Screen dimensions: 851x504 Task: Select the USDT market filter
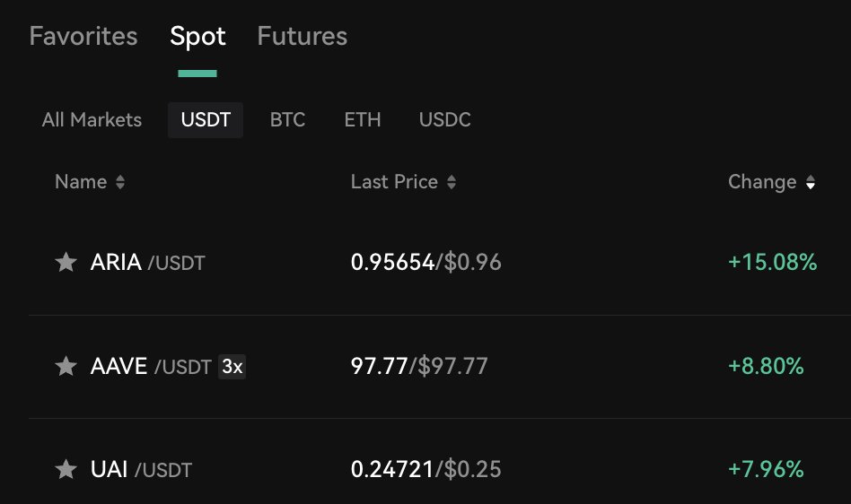click(x=206, y=120)
